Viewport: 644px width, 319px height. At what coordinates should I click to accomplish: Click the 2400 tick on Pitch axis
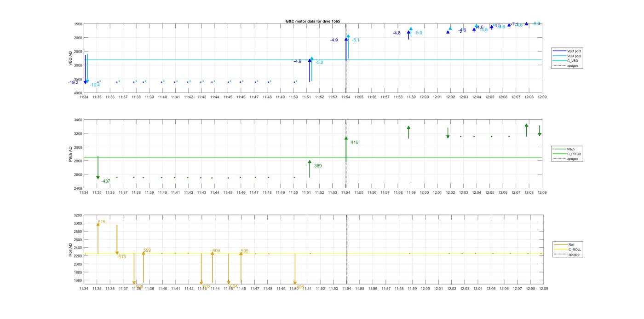[x=78, y=188]
